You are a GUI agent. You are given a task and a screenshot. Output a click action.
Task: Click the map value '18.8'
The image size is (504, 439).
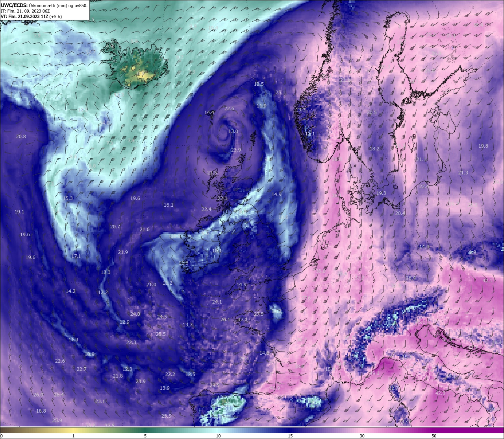[41, 411]
